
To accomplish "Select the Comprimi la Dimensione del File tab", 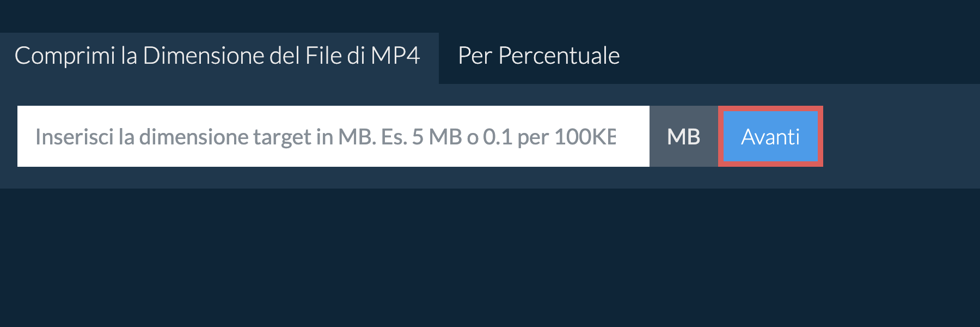I will click(x=218, y=57).
